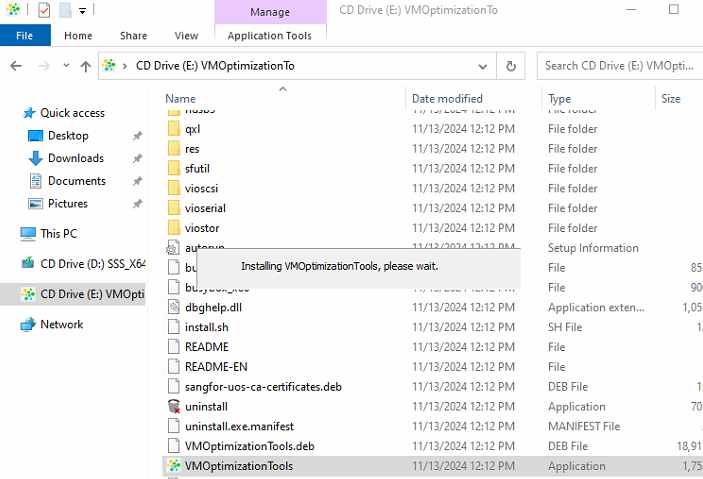This screenshot has width=703, height=479.
Task: Click the VMOptimizationTools application icon
Action: 173,466
